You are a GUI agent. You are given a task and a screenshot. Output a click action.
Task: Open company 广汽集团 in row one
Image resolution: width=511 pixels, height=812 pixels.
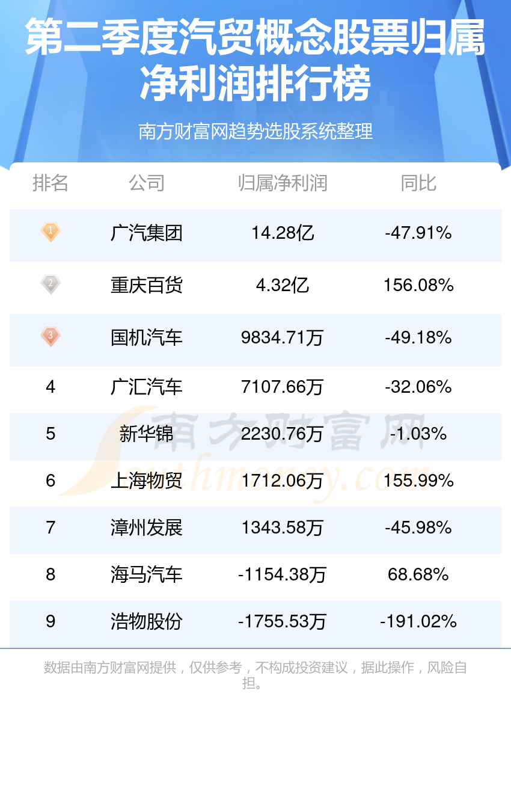(147, 233)
